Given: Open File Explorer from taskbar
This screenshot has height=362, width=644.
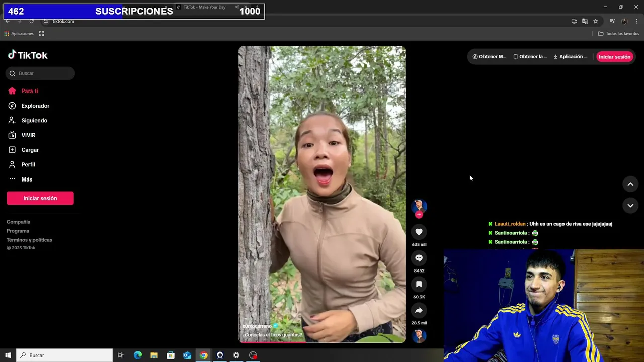Looking at the screenshot, I should [154, 355].
